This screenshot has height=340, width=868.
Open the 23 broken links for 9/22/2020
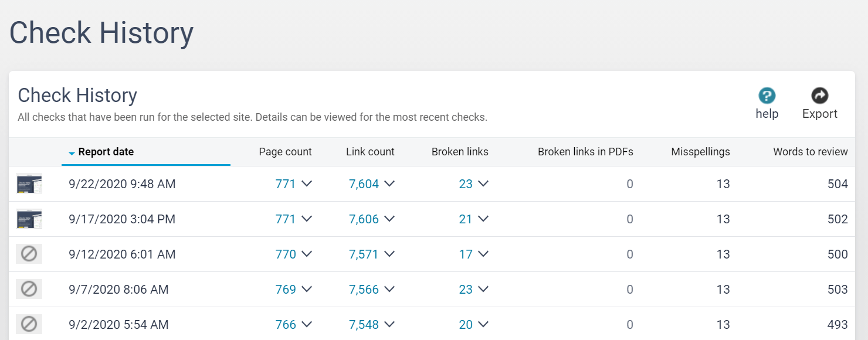[x=466, y=184]
